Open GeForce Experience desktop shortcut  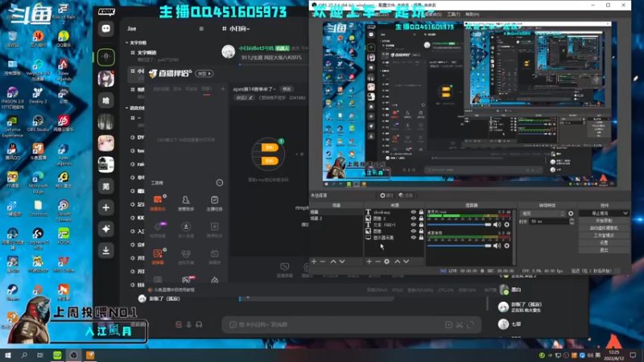click(x=12, y=126)
